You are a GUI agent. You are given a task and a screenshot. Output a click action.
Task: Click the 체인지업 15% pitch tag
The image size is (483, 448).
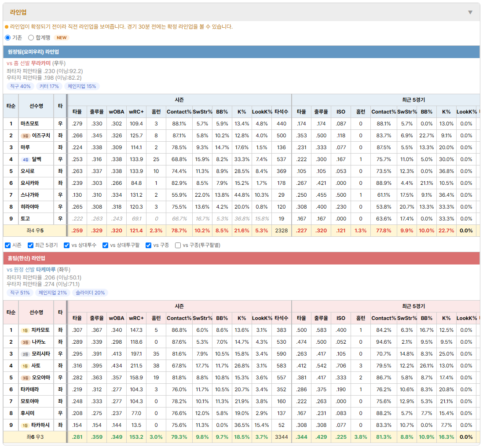click(x=82, y=86)
